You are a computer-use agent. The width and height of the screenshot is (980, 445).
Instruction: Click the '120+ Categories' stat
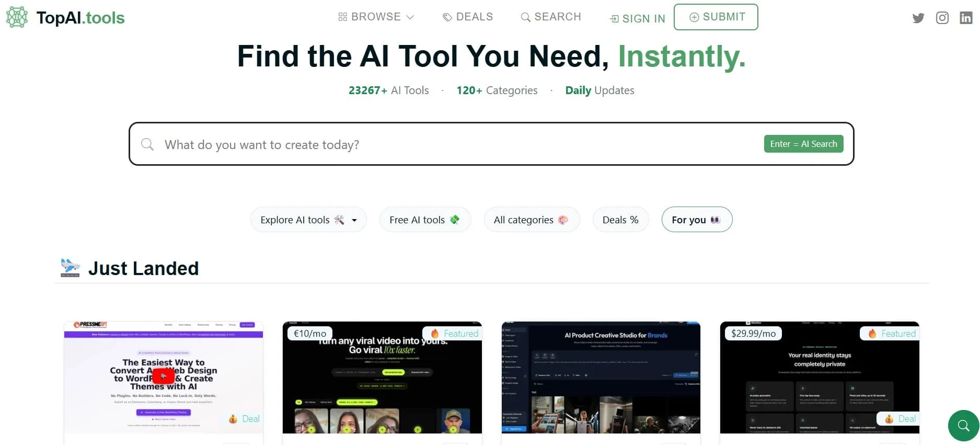pyautogui.click(x=497, y=90)
